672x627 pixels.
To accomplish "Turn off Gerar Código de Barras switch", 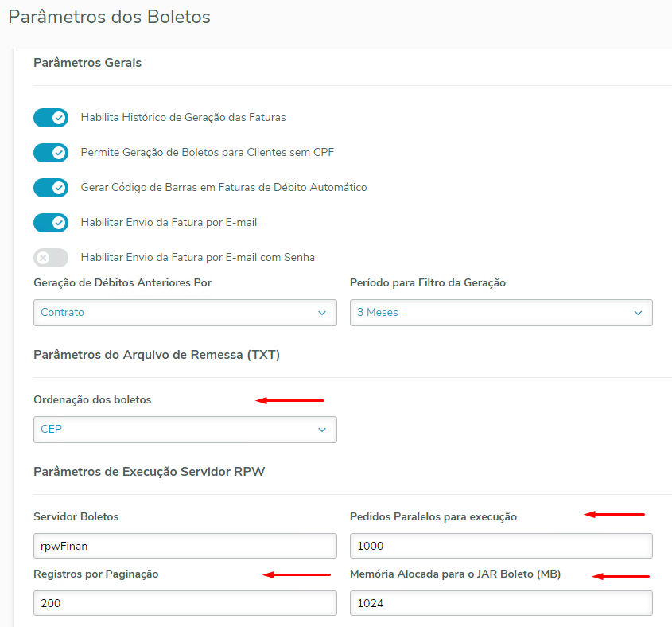I will click(51, 188).
